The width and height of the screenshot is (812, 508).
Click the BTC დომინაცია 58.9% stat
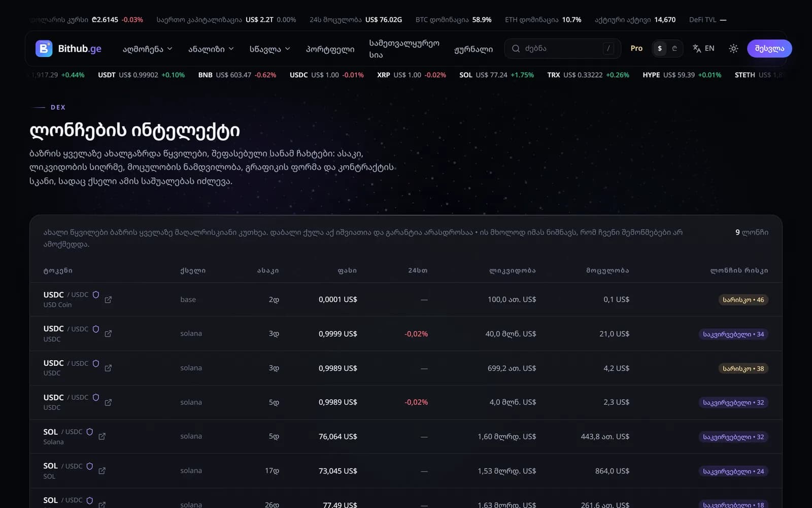[x=453, y=20]
